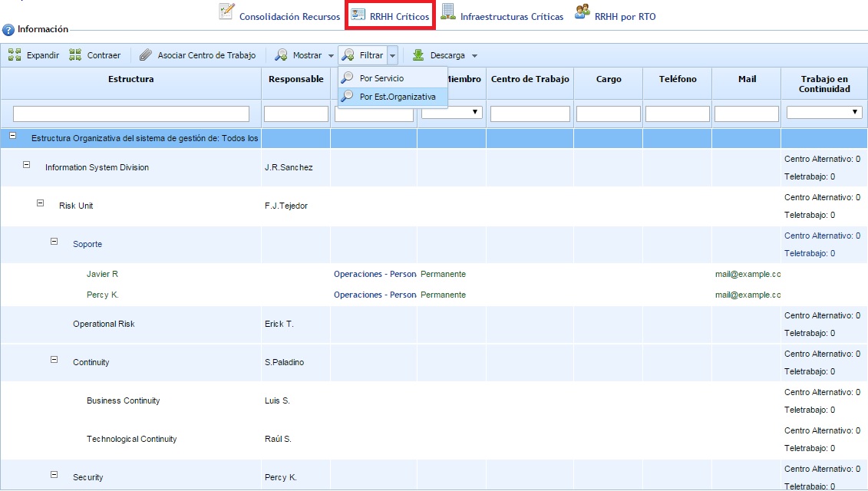The image size is (868, 491).
Task: Open the Infraestructuras Críticas tab link
Action: [511, 16]
